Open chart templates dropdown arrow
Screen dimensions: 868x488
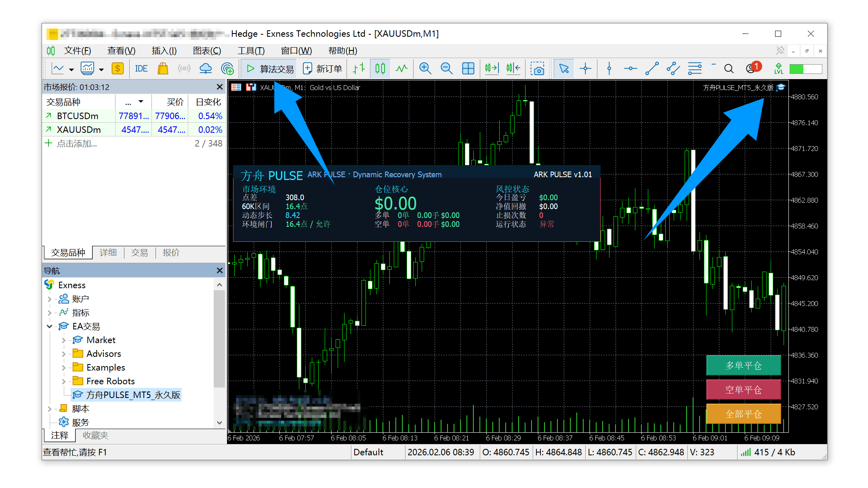pos(101,69)
